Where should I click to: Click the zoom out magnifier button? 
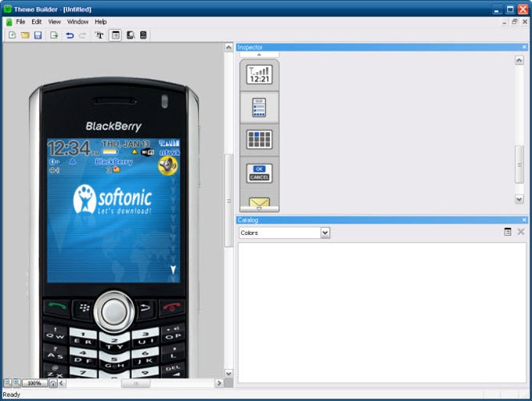[x=7, y=383]
